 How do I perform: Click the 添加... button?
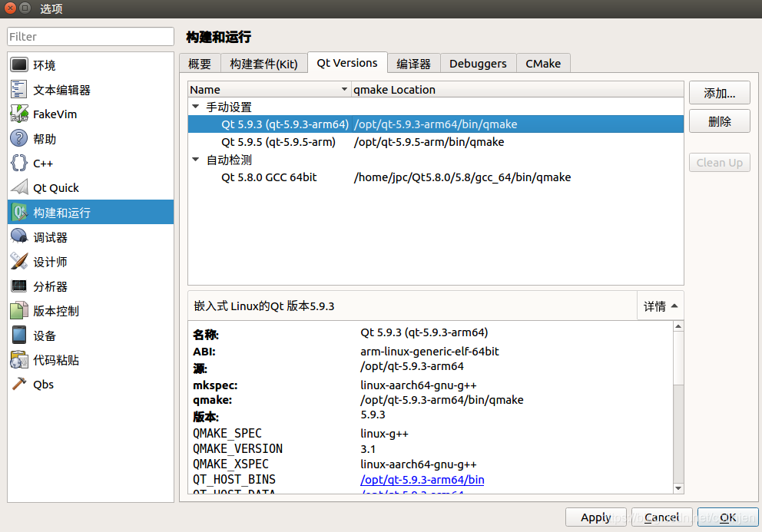tap(719, 93)
